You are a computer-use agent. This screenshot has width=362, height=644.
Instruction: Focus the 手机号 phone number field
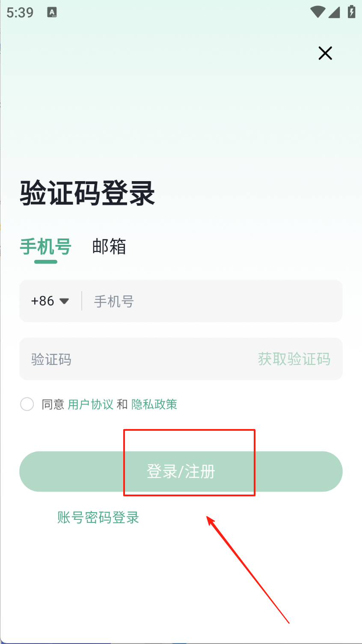210,301
